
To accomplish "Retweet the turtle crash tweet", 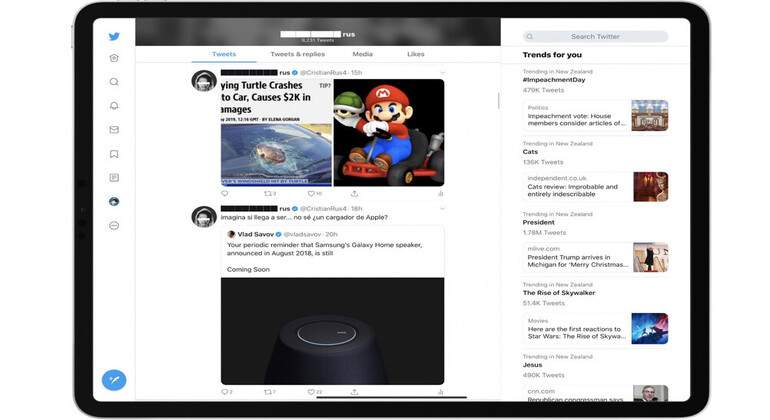I will click(270, 194).
